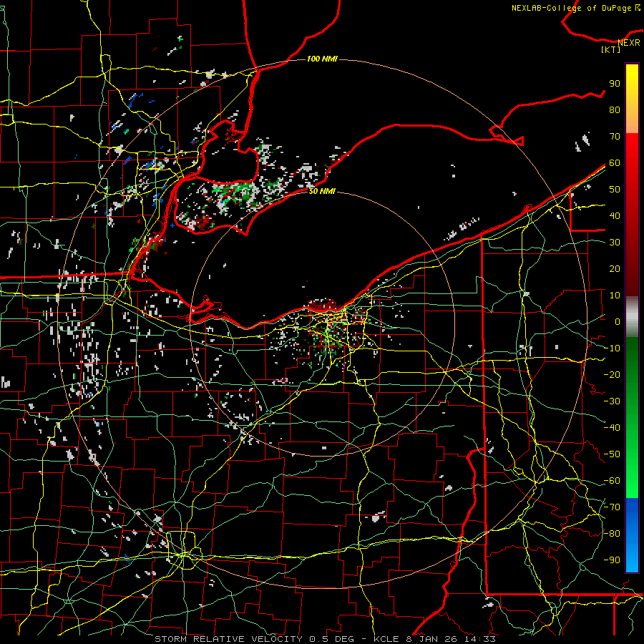Click the 0 value on the velocity scale
644x644 pixels.
618,322
